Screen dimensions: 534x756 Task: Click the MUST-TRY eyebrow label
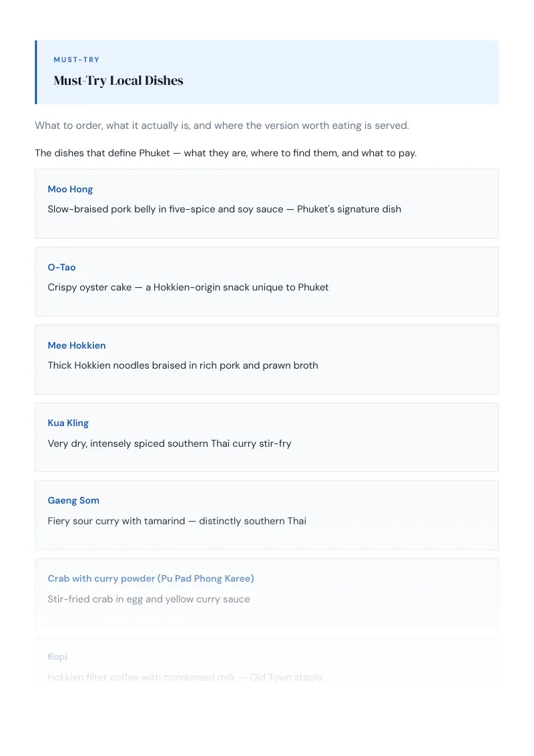point(76,60)
